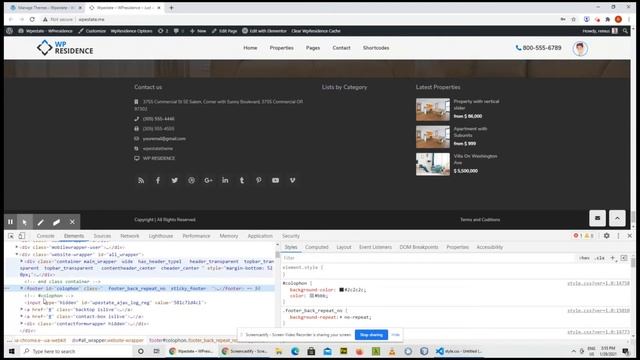The height and width of the screenshot is (360, 640).
Task: Select the Screencastify pen tool
Action: coord(40,222)
